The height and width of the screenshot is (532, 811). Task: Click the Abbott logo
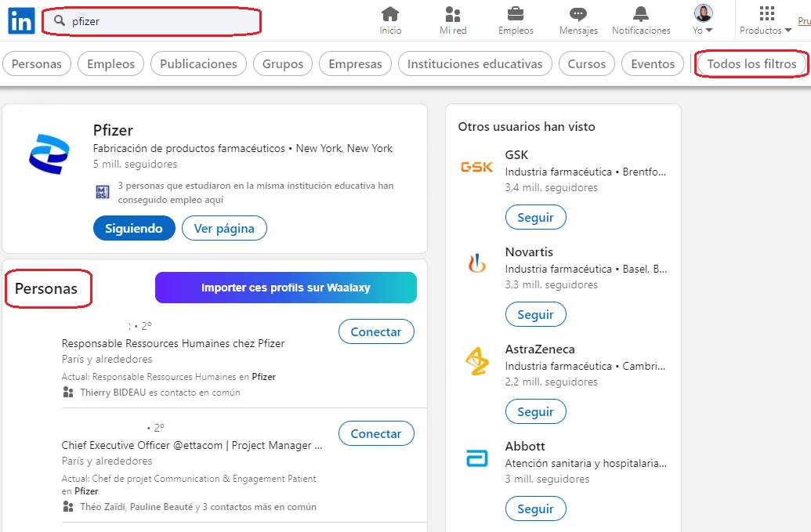(x=476, y=458)
